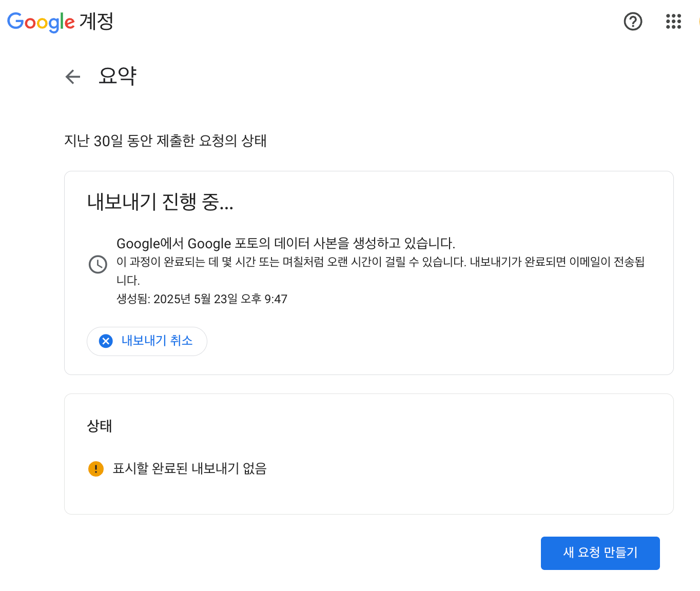This screenshot has width=700, height=591.
Task: Click the paragraph starting with 이 과정이 완료되는 데
Action: tap(380, 271)
